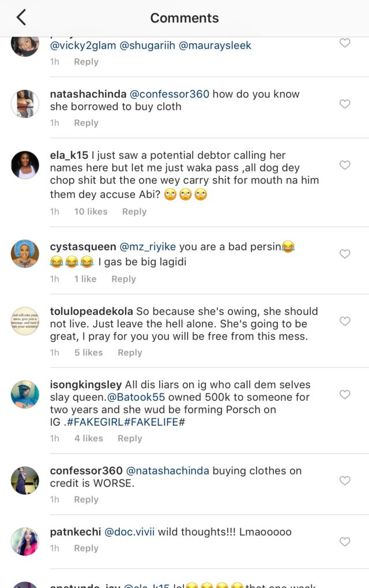Open ela_k15's avatar
Viewport: 369px width, 588px height.
point(25,165)
